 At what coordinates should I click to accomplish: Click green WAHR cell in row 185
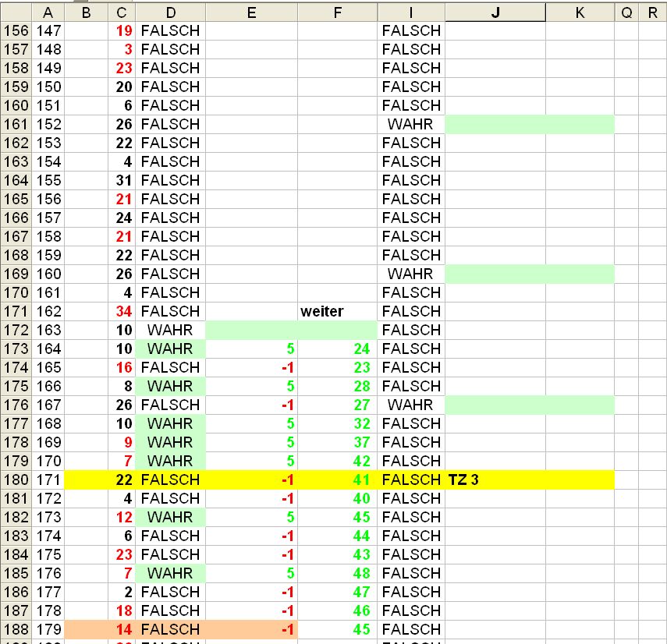coord(171,573)
